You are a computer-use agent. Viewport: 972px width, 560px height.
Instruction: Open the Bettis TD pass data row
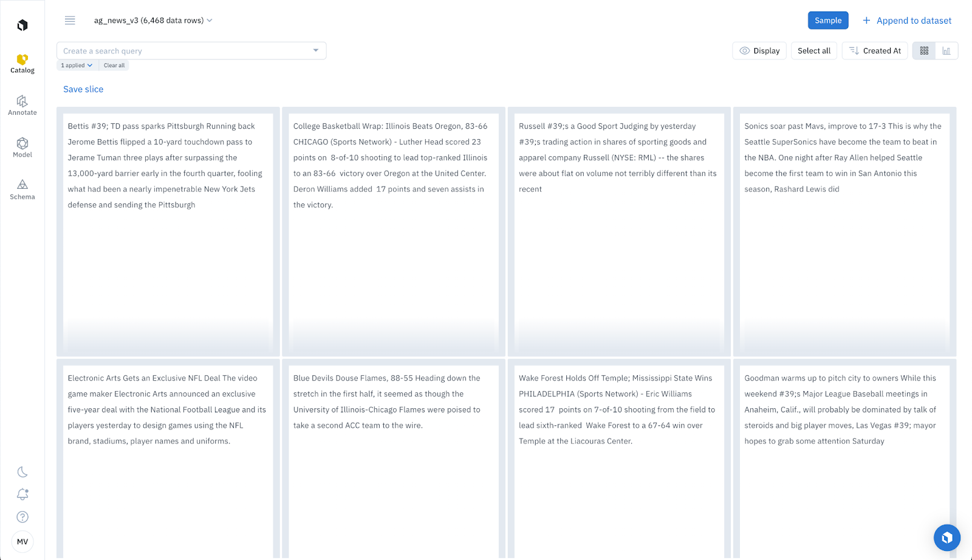coord(168,231)
